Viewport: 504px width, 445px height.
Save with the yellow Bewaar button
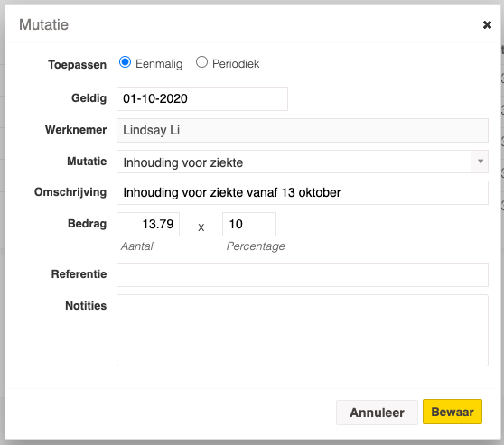pos(453,412)
